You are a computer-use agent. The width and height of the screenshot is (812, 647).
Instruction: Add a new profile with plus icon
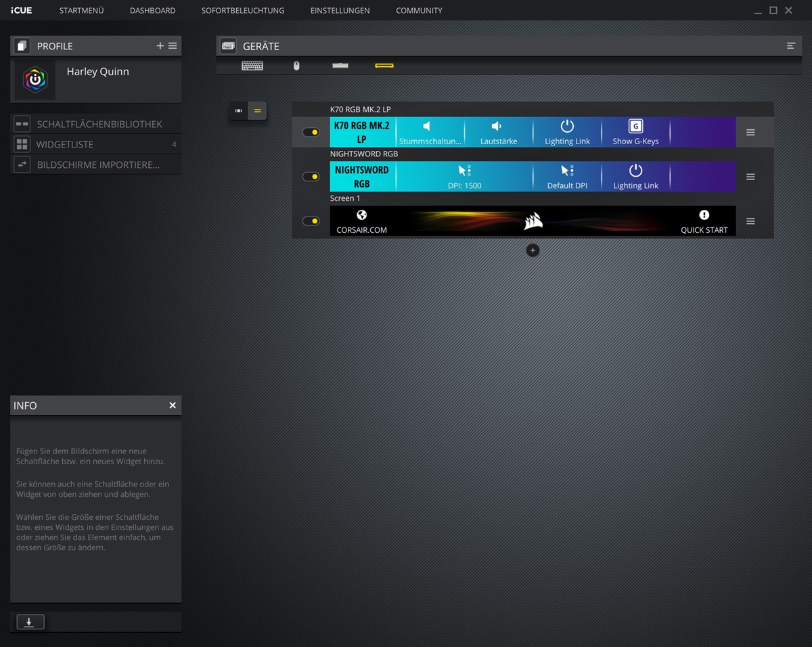(x=160, y=46)
